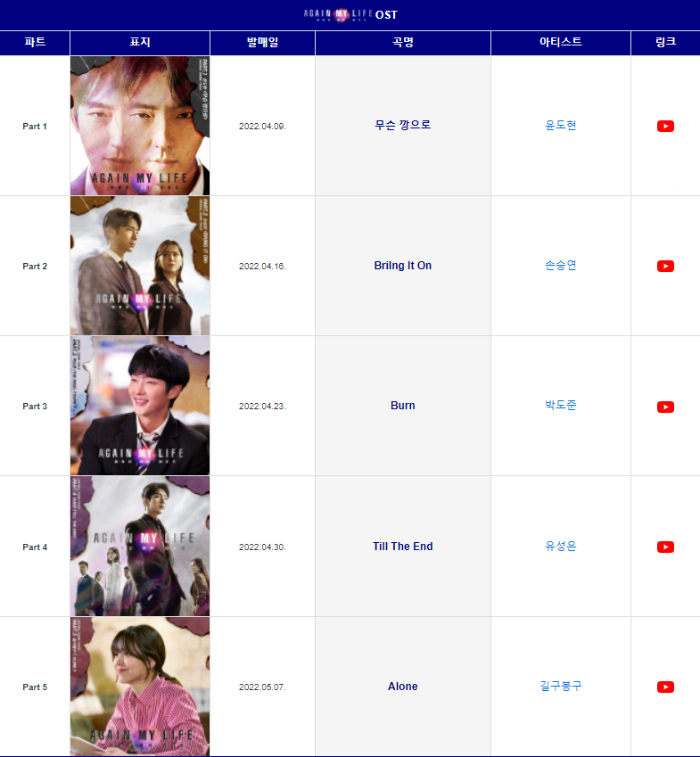Screen dimensions: 700x757
Task: Click the Part 2 label cell
Action: point(35,267)
